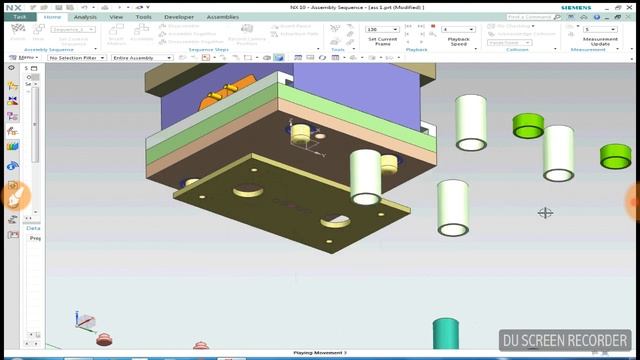
Task: Open the Assemblies ribbon tab
Action: coord(223,17)
